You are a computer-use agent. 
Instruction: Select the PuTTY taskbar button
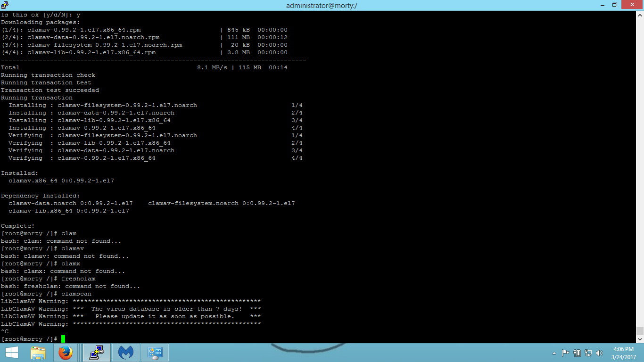pyautogui.click(x=97, y=353)
